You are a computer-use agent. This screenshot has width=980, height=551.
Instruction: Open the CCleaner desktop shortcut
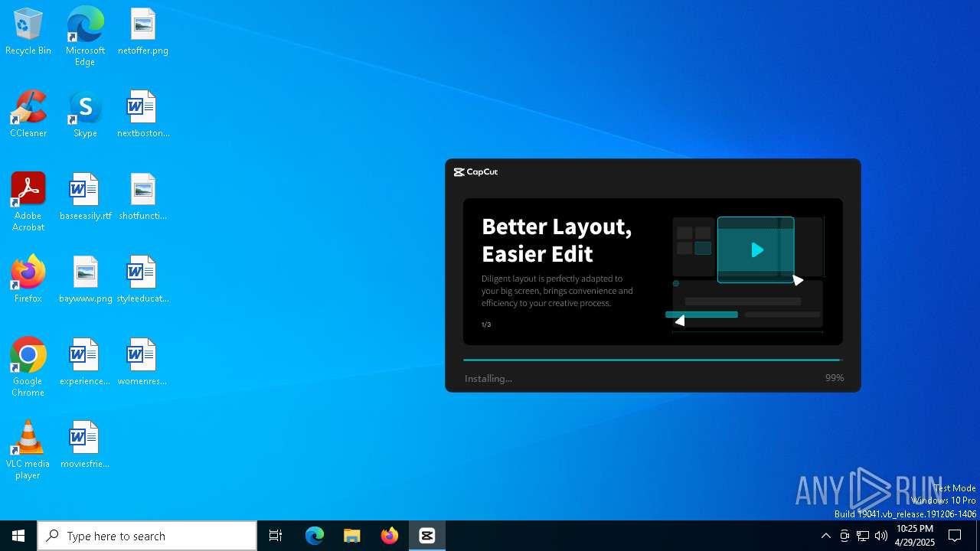pos(28,115)
